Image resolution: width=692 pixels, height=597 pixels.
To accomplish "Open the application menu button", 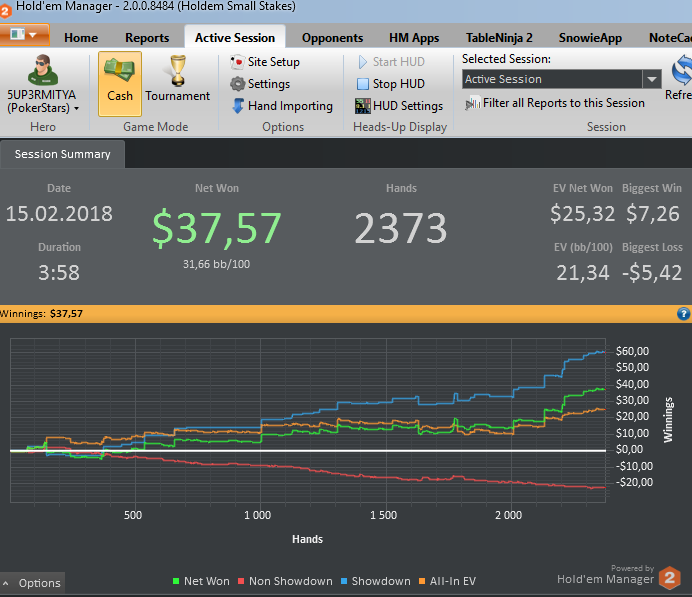I will pos(25,35).
